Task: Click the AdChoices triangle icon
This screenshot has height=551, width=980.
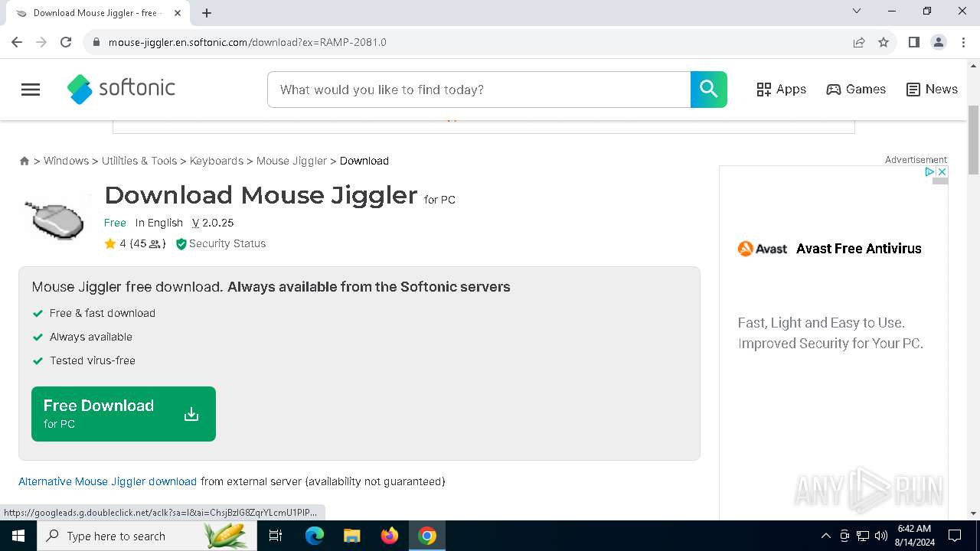Action: pos(929,172)
